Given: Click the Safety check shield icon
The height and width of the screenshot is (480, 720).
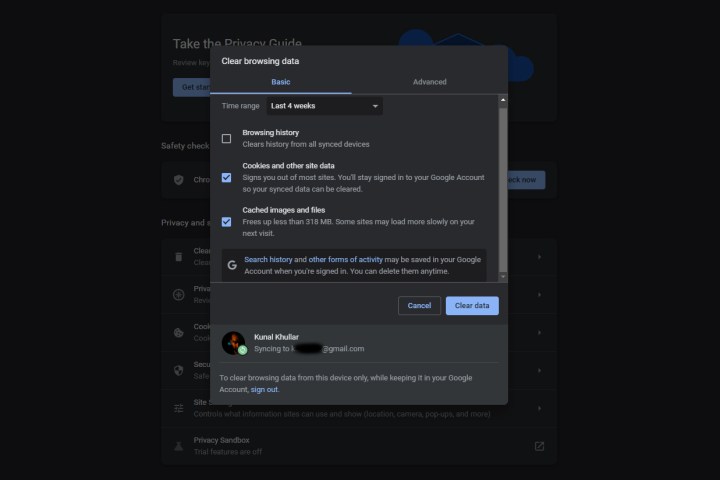Looking at the screenshot, I should point(179,180).
